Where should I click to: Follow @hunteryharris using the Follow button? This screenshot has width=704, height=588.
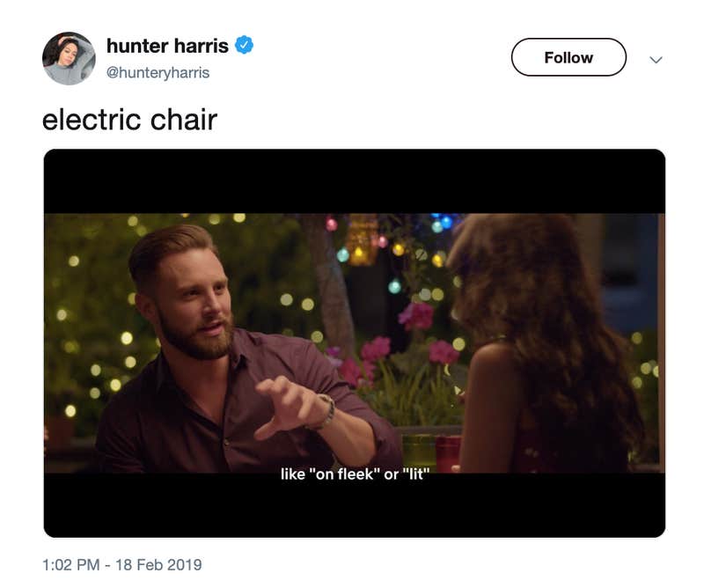(x=568, y=56)
